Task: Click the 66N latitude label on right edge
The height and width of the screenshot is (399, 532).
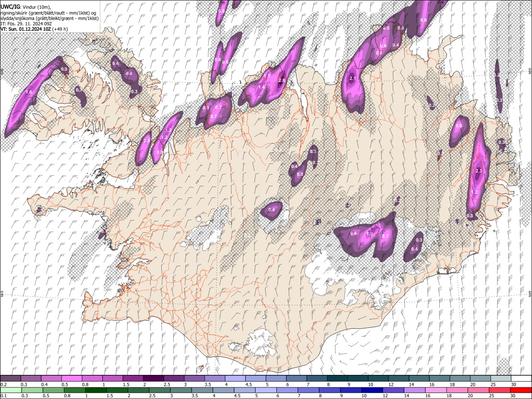Action: click(x=530, y=72)
